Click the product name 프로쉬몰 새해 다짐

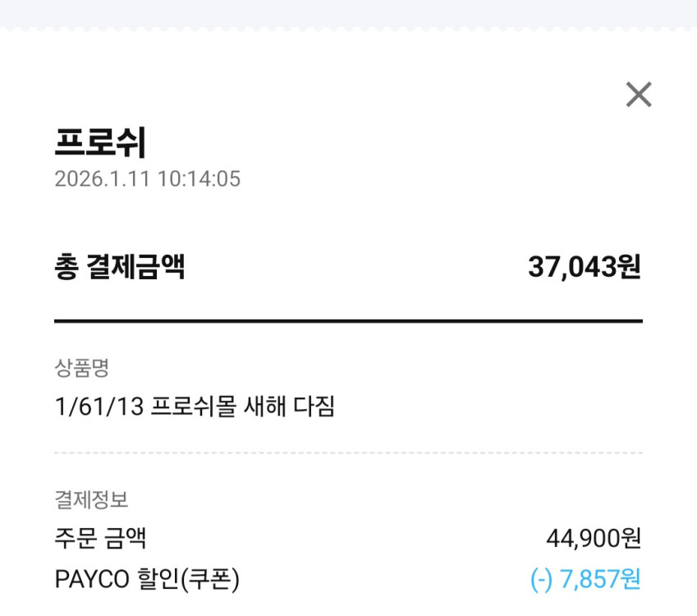243,407
